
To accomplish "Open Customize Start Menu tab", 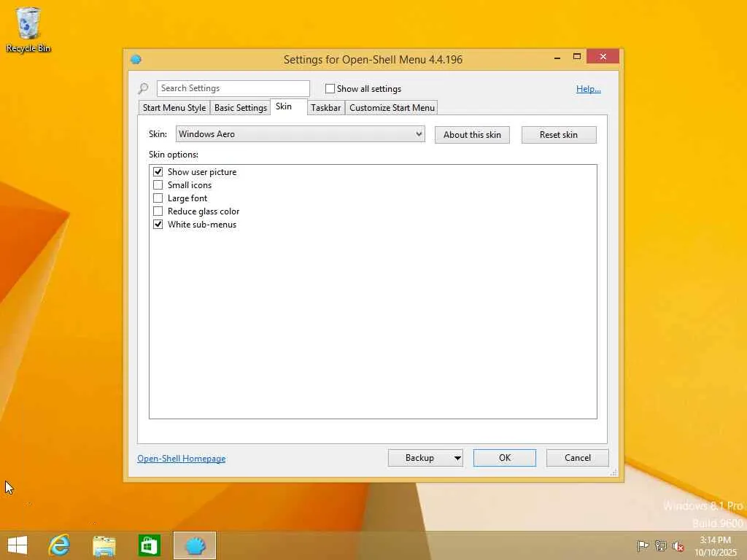I will point(392,108).
